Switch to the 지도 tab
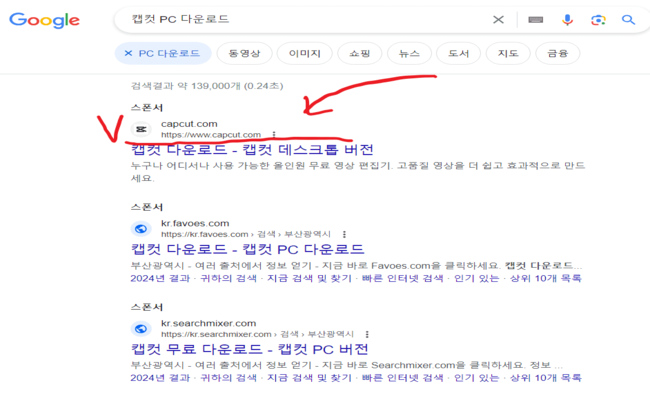 (508, 53)
